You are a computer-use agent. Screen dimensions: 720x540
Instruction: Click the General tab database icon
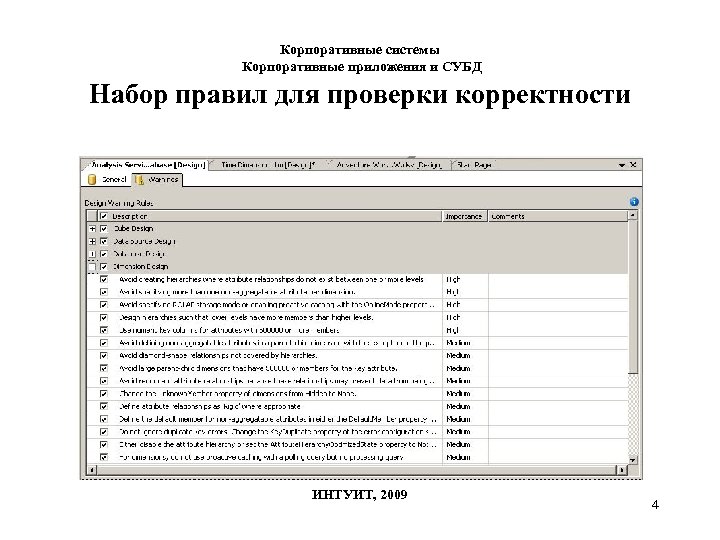click(x=92, y=180)
